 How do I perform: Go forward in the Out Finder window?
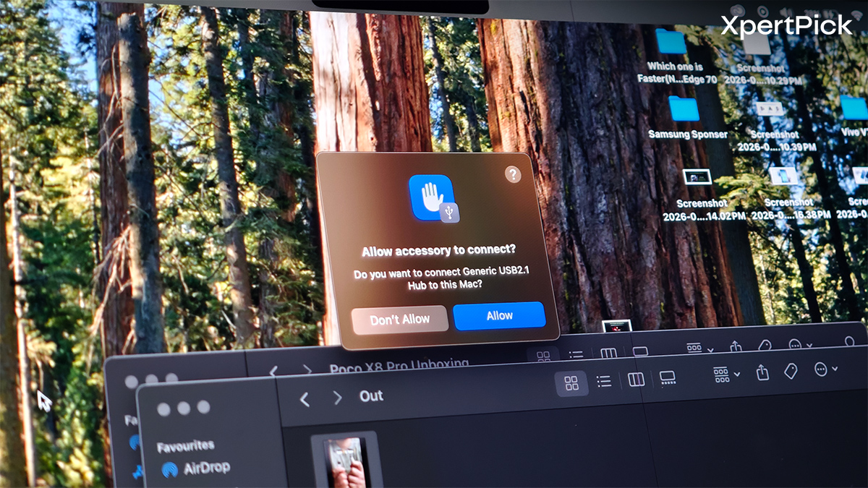(x=337, y=398)
